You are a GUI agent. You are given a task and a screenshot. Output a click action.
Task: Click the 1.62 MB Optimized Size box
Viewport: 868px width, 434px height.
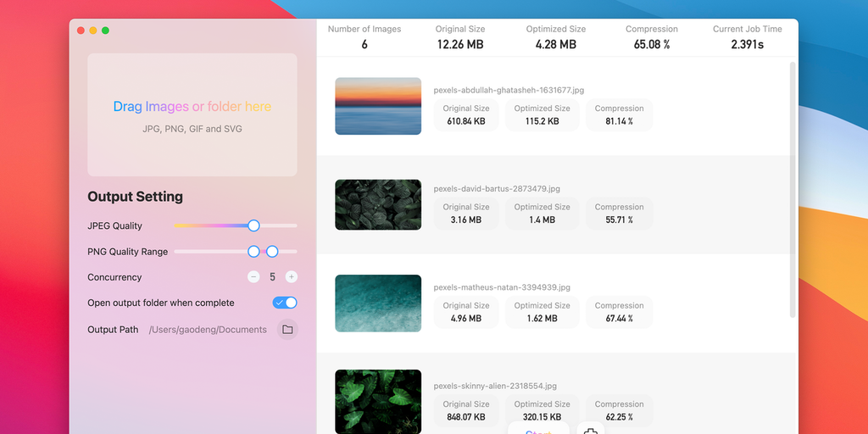coord(542,312)
